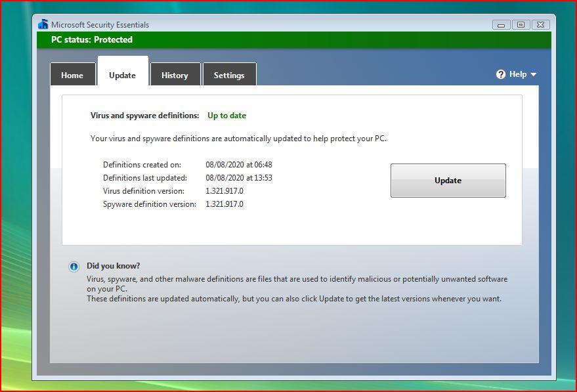Click the 'Definitions last updated:' label

coord(145,178)
